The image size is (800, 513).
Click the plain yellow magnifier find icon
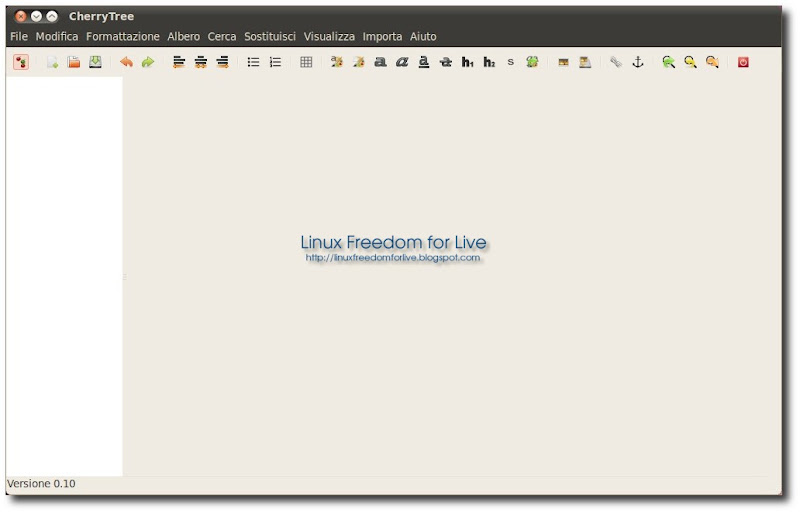click(x=690, y=62)
